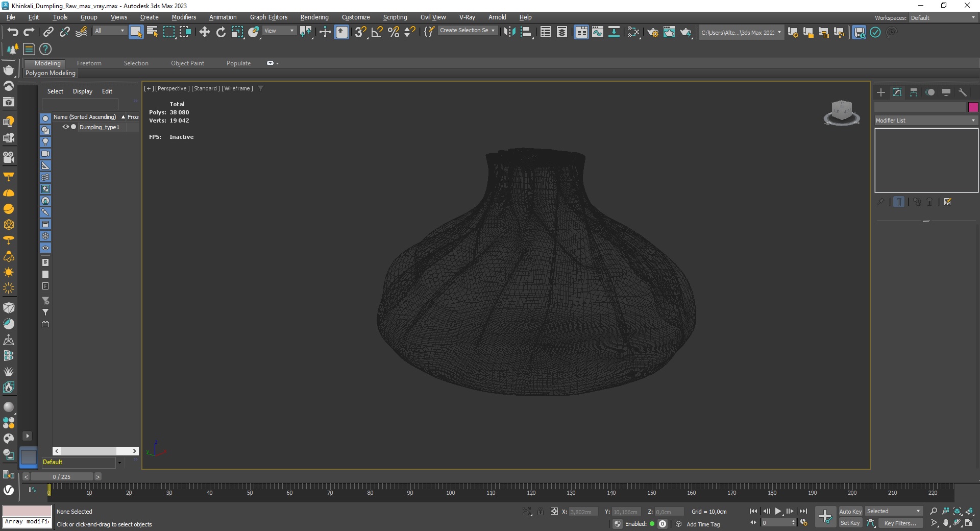Screen dimensions: 980x531
Task: Activate the Orbit viewport tool
Action: [958, 523]
